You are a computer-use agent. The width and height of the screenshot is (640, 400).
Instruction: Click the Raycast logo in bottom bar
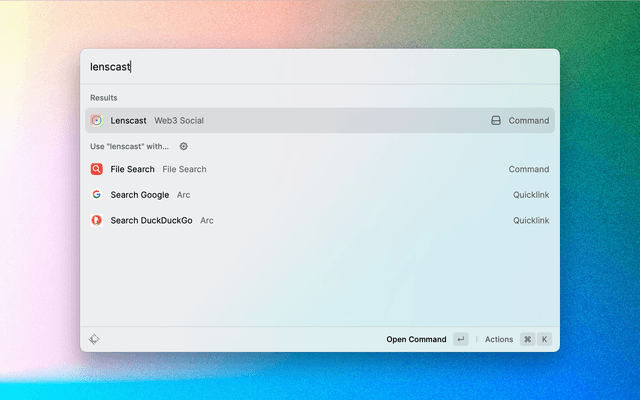94,339
